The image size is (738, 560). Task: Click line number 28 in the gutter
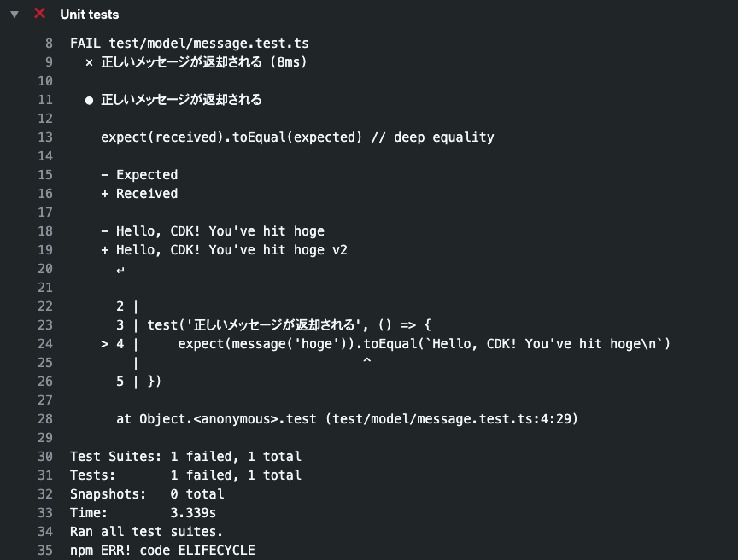[45, 419]
